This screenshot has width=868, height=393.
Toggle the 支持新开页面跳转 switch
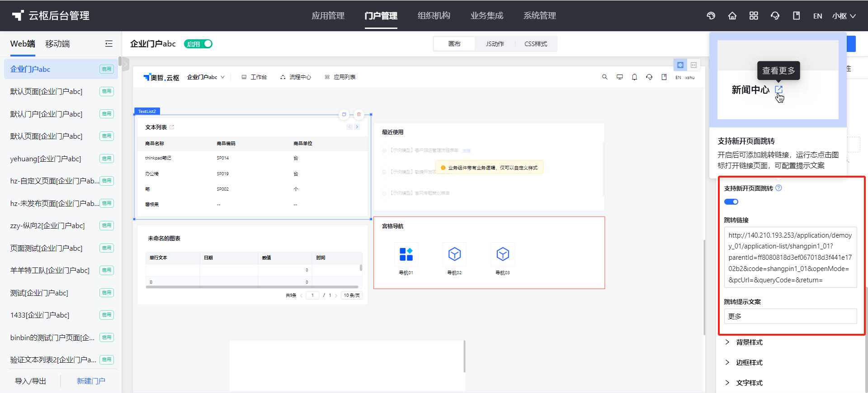click(731, 202)
